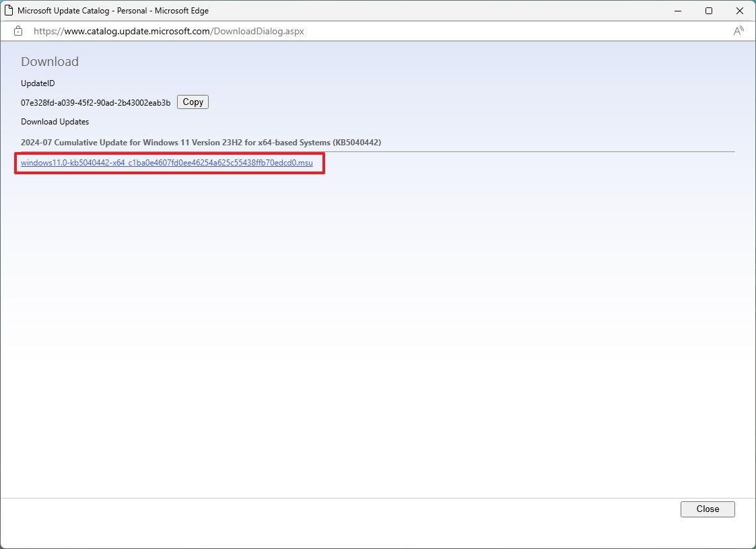
Task: Click the document icon on the browser tab
Action: tap(9, 10)
